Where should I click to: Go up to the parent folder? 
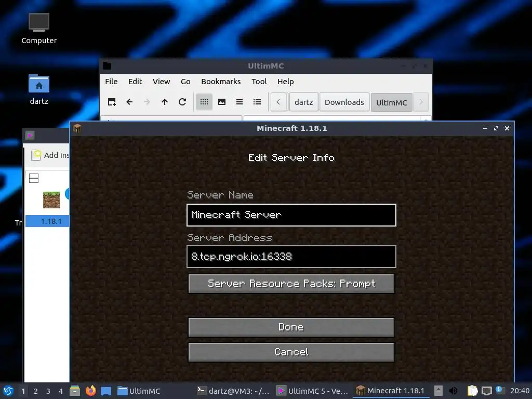[x=165, y=102]
